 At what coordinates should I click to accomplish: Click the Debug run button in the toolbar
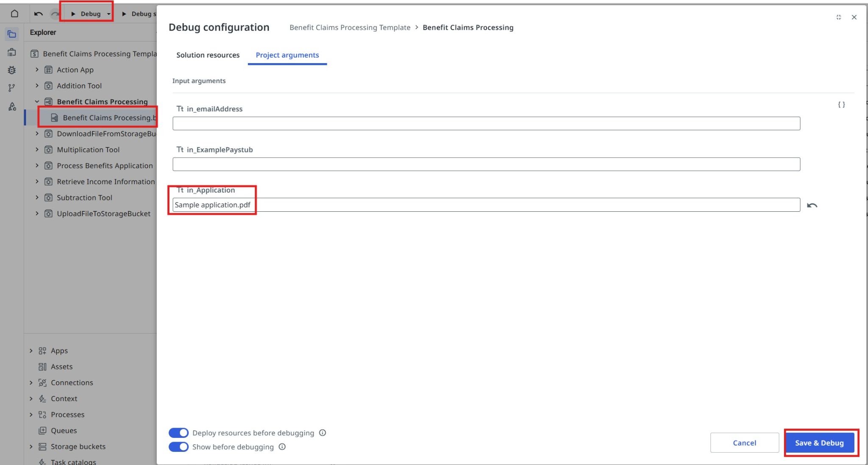[x=86, y=14]
